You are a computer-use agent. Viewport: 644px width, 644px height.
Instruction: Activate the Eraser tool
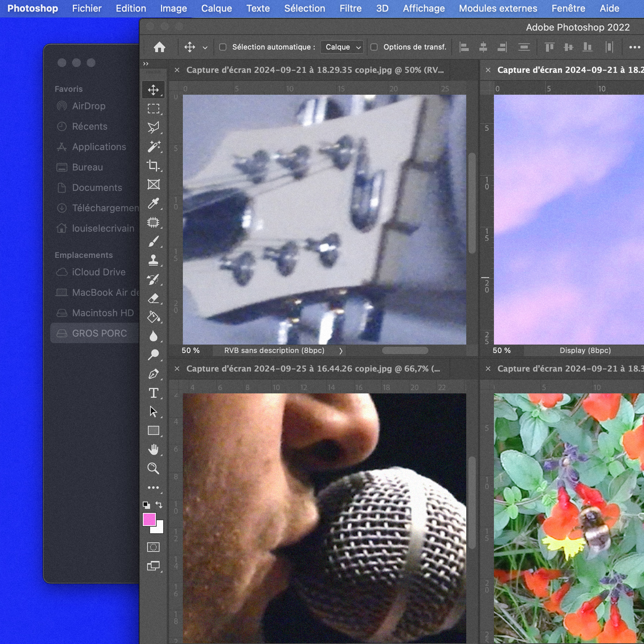pos(153,298)
